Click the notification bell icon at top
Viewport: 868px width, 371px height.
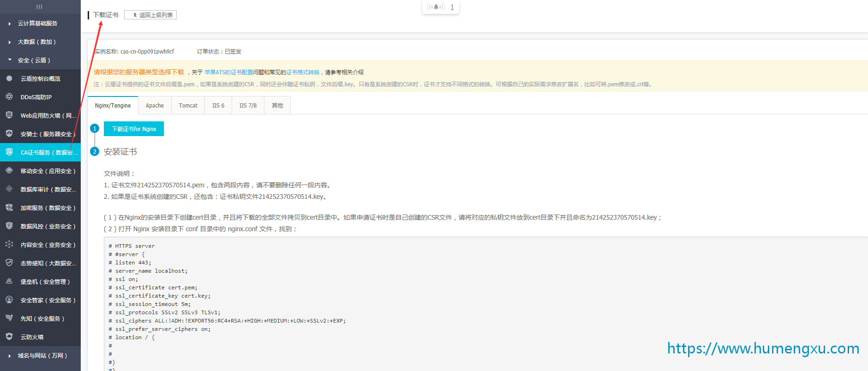tap(436, 7)
